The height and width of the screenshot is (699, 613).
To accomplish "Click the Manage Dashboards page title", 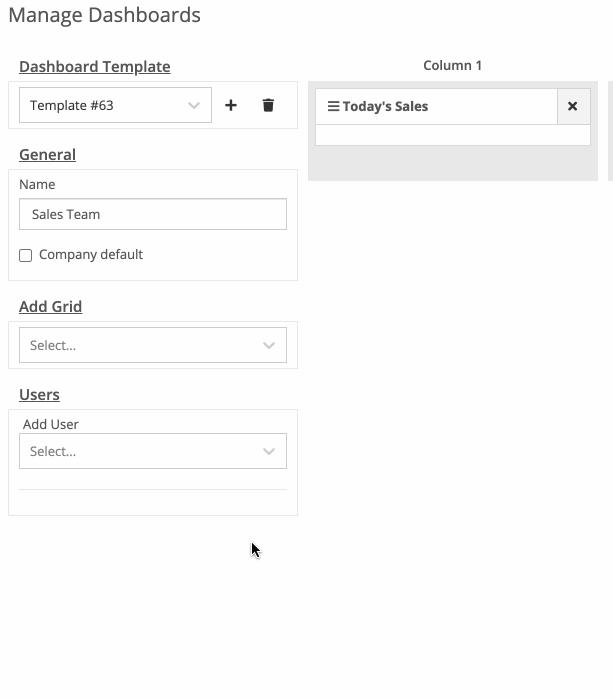I will [104, 15].
